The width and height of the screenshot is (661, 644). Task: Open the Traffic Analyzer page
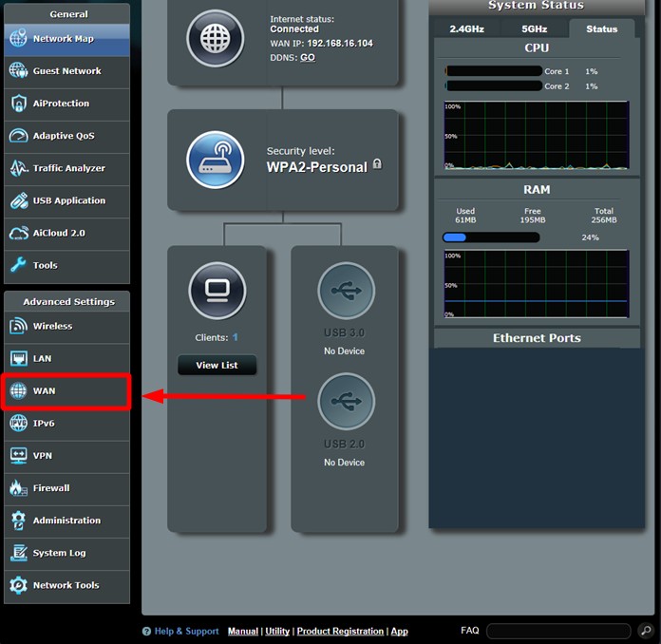(x=66, y=168)
